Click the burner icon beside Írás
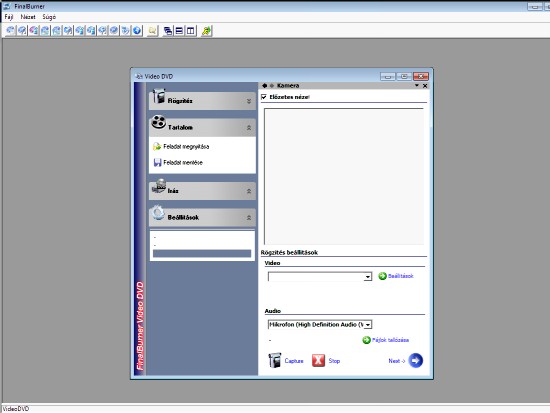This screenshot has width=550, height=413. click(x=159, y=186)
